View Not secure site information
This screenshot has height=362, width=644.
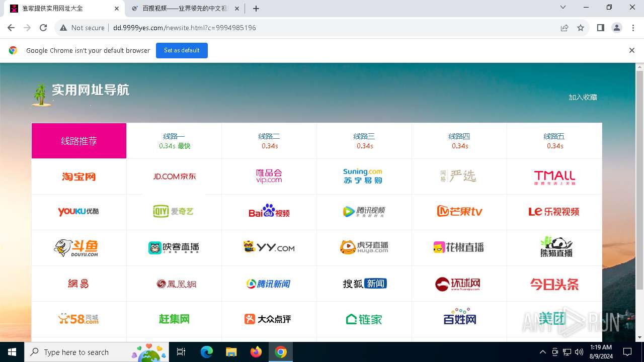pos(82,28)
